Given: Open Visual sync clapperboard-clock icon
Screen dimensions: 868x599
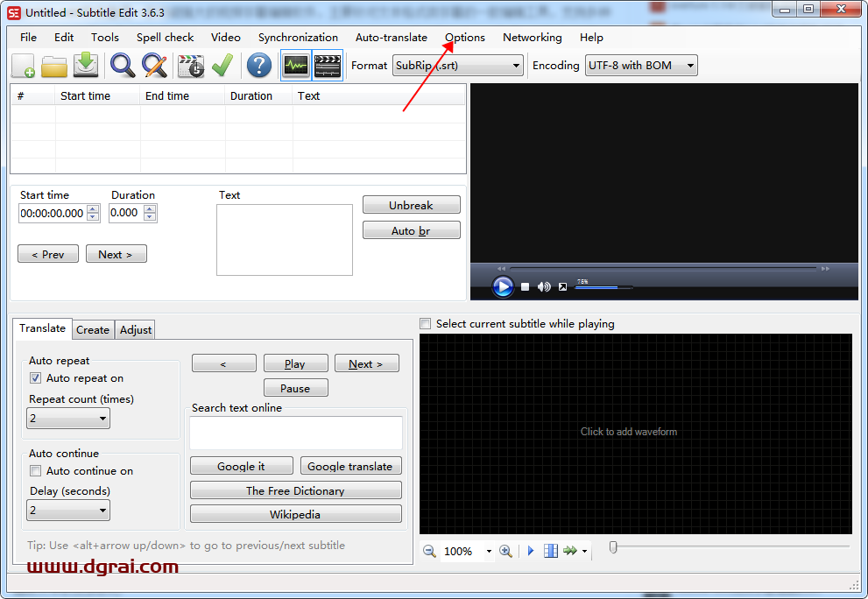Looking at the screenshot, I should (190, 66).
